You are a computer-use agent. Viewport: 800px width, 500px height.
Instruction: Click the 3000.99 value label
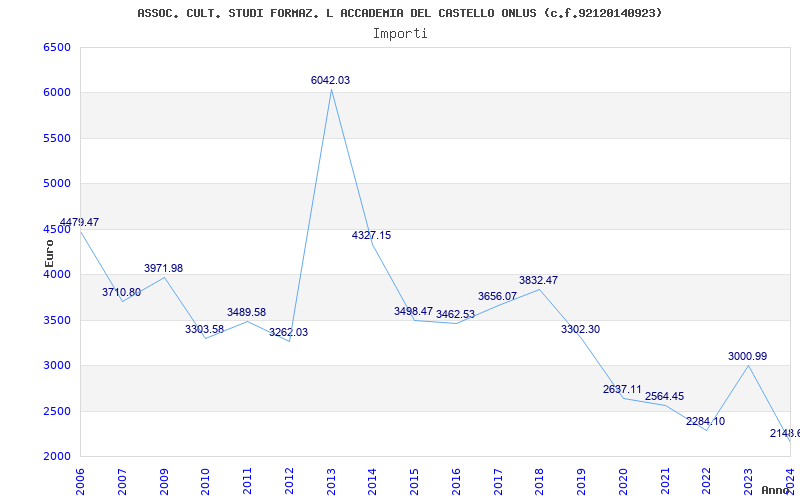[747, 356]
